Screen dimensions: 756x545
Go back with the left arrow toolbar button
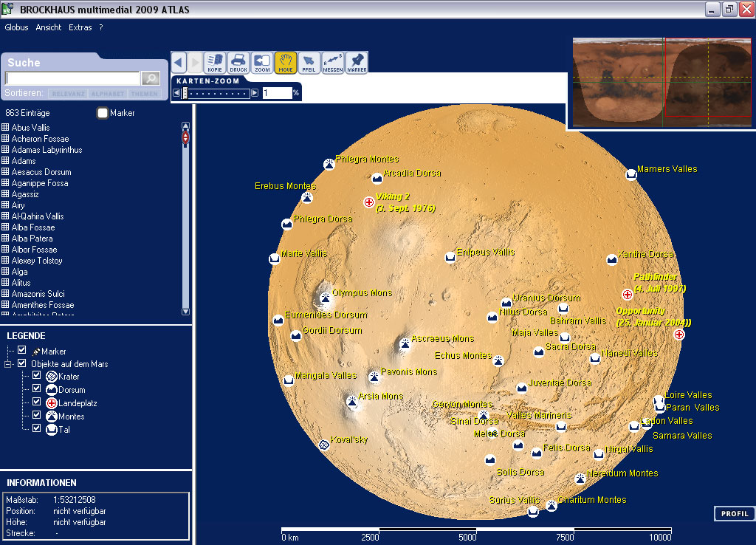(x=179, y=62)
